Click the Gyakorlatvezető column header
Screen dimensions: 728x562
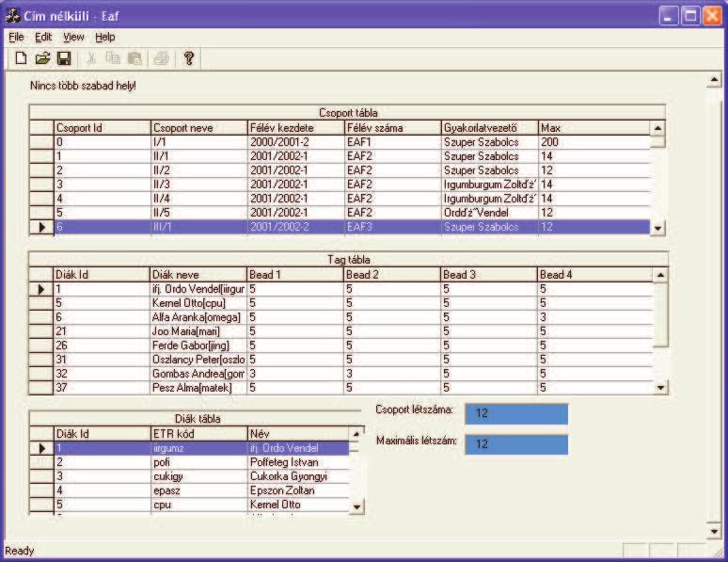489,128
